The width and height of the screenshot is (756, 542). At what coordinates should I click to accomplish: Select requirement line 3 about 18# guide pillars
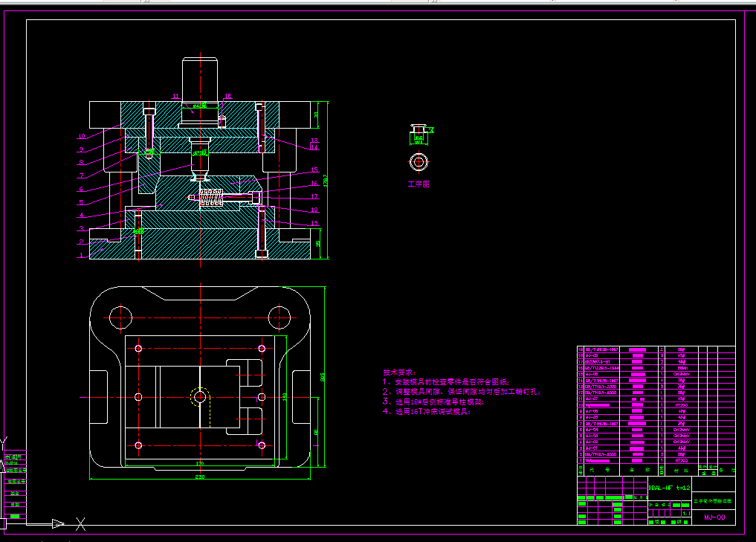pos(433,401)
